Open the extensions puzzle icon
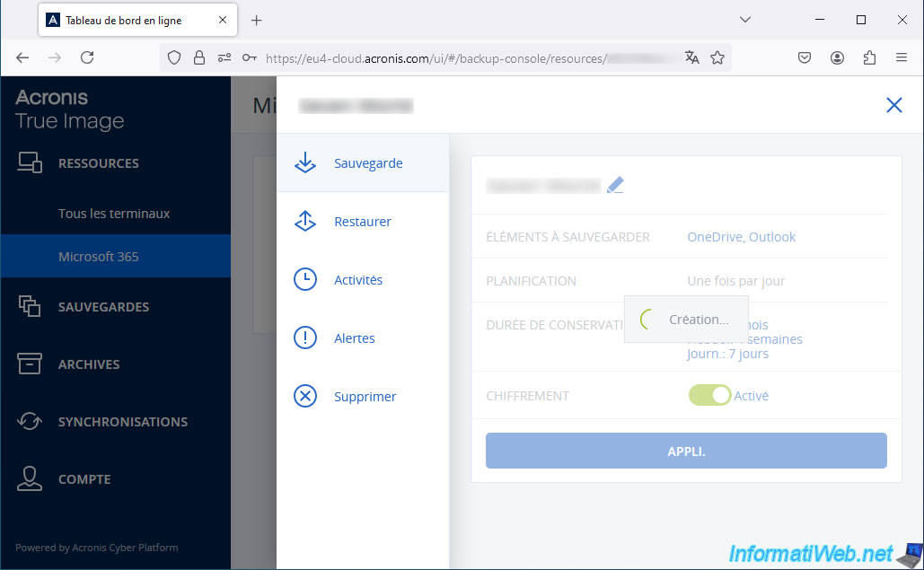The width and height of the screenshot is (924, 570). click(869, 57)
